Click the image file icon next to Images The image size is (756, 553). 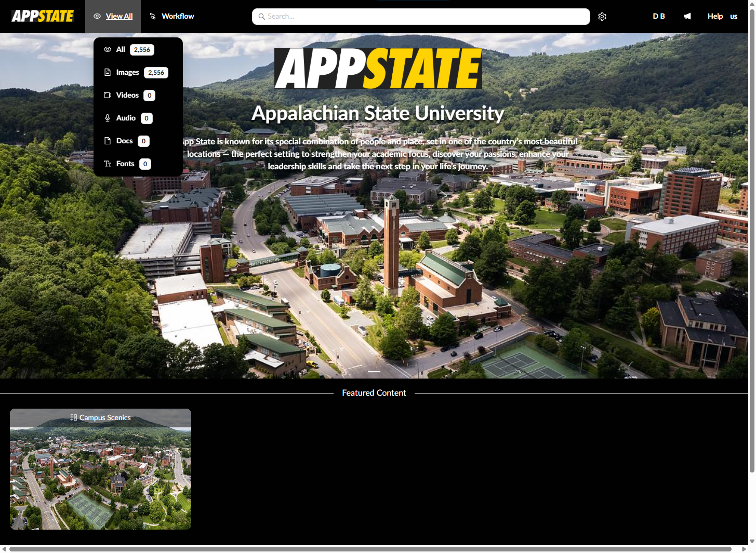[108, 72]
